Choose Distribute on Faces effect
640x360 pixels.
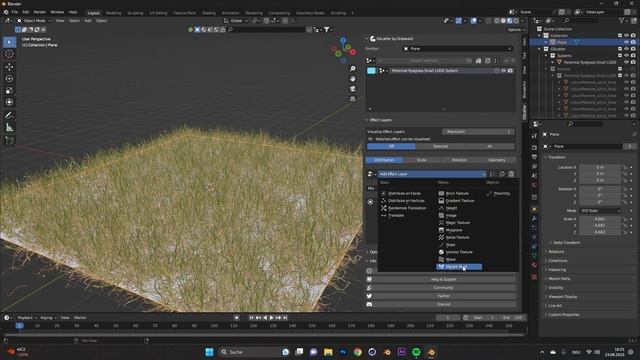click(401, 193)
